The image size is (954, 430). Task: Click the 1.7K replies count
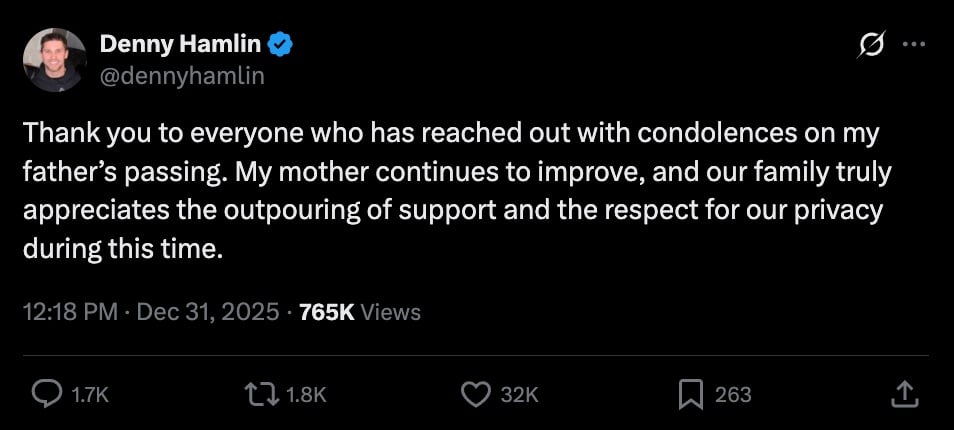click(x=90, y=395)
